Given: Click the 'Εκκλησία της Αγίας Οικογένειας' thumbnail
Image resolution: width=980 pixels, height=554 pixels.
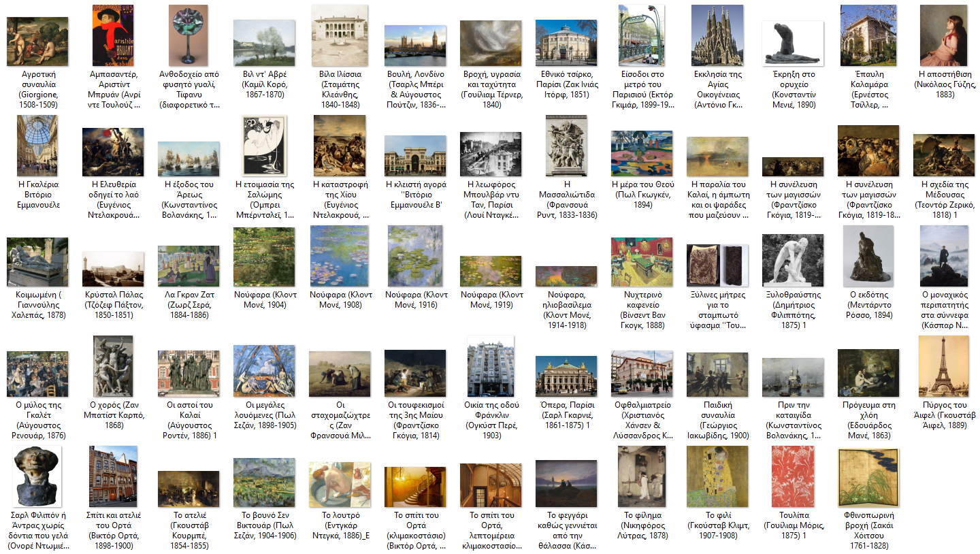Looking at the screenshot, I should tap(718, 35).
